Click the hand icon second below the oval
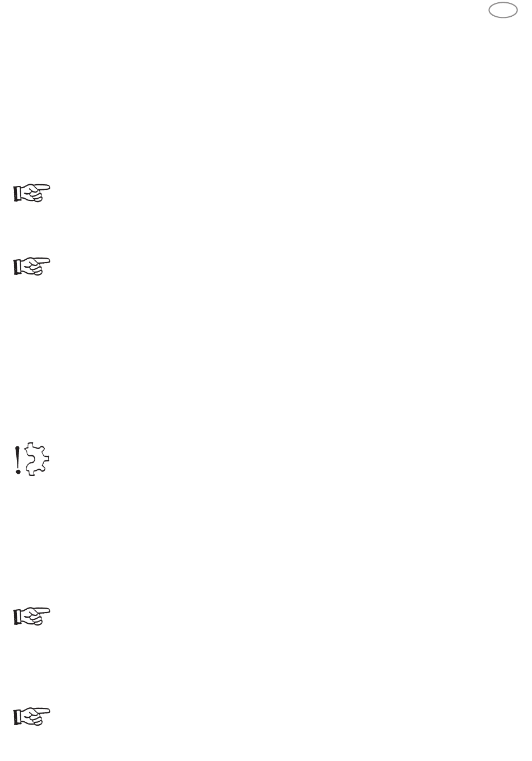Screen dimensions: 532x761 click(31, 267)
